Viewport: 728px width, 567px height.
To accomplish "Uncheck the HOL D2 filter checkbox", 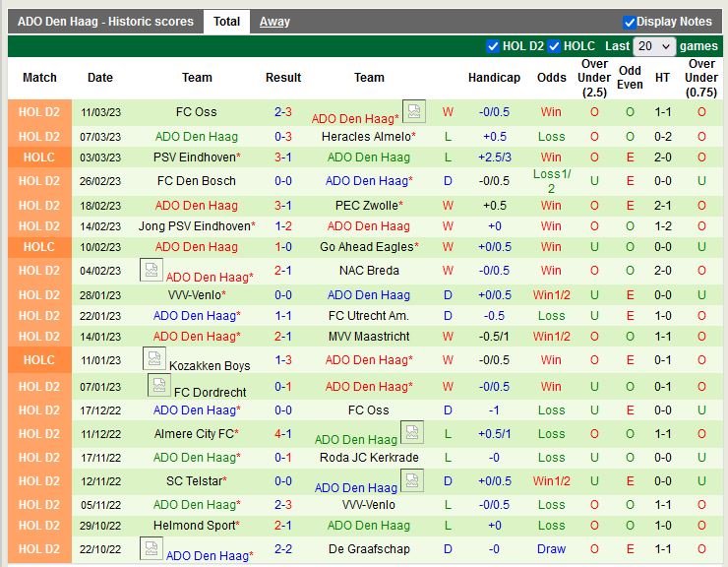I will point(492,46).
